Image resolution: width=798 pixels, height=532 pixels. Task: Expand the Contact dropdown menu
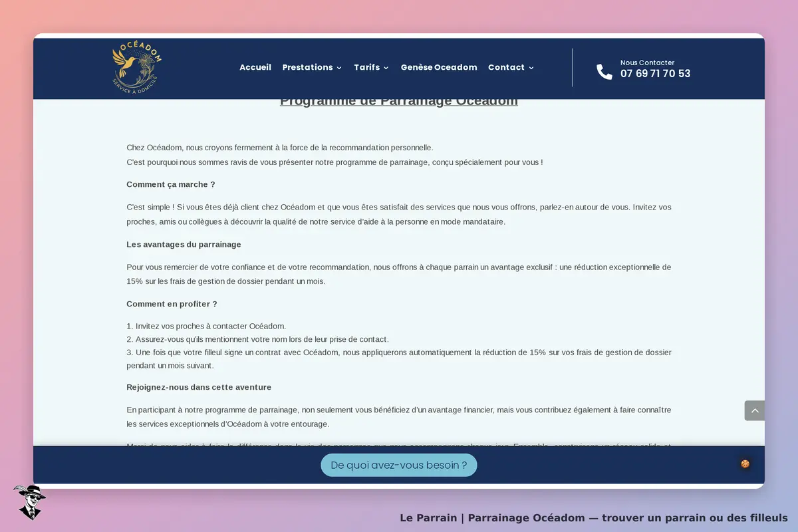[x=511, y=67]
